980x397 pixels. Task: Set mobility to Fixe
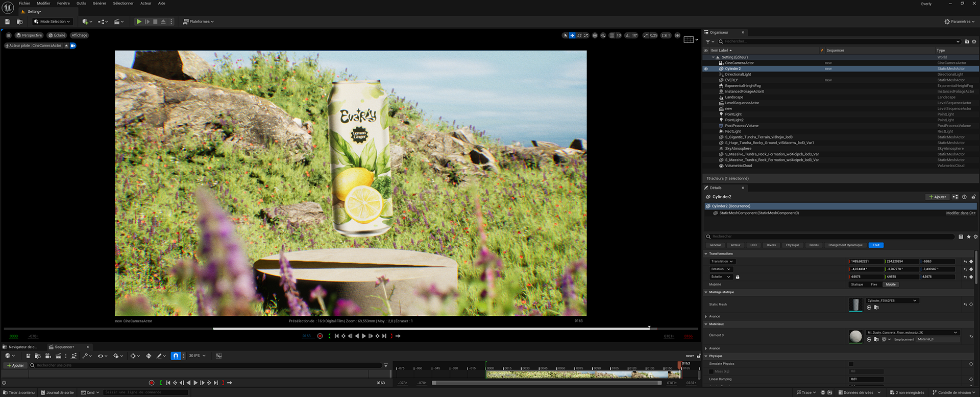[x=874, y=285]
